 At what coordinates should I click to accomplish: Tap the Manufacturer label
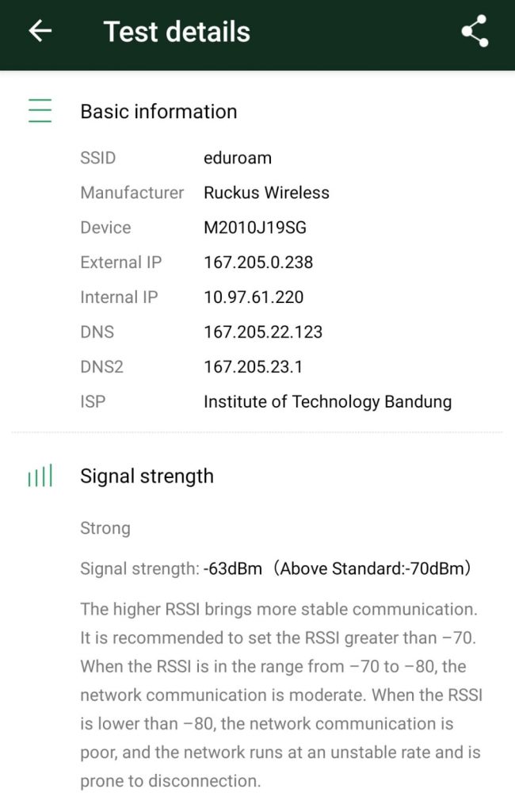click(x=132, y=193)
